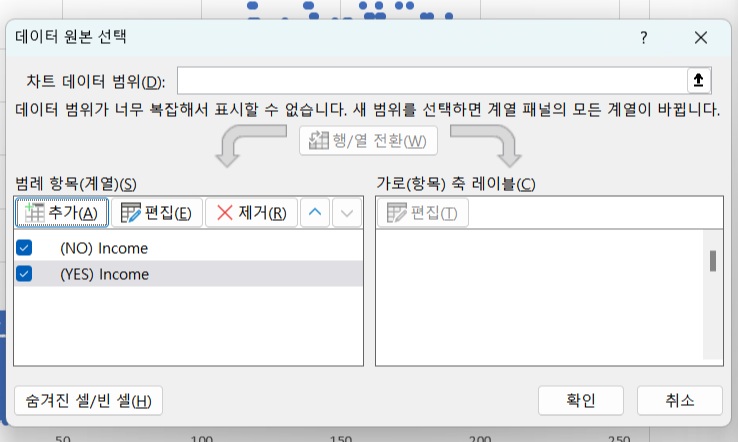Open 숨겨진 셀/빈 셀(H) settings
Viewport: 738px width, 442px height.
[88, 401]
